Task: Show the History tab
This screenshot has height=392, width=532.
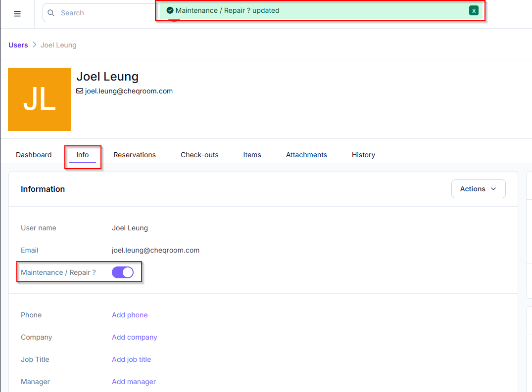Action: click(x=363, y=155)
